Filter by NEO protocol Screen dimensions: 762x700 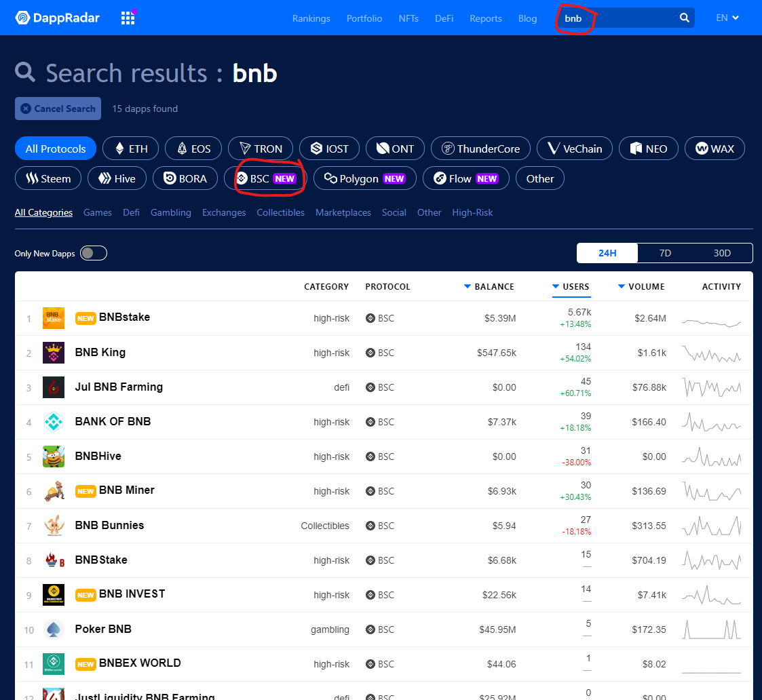coord(648,149)
